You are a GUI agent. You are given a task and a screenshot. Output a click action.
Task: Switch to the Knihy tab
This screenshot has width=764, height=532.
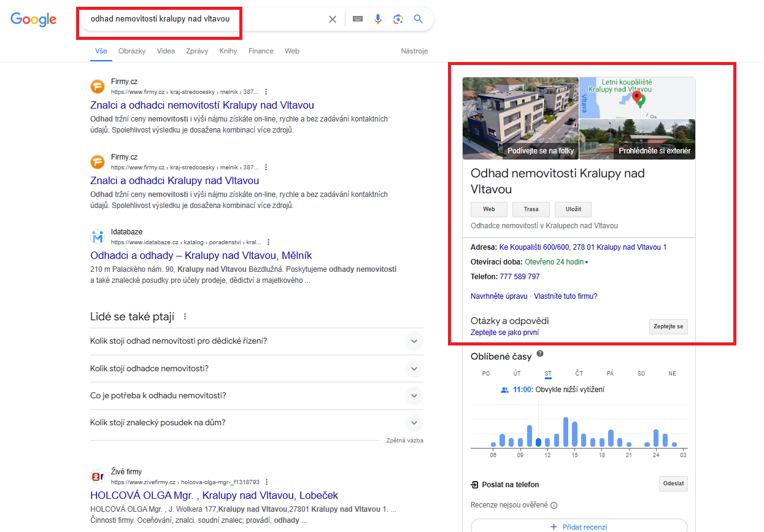tap(228, 52)
